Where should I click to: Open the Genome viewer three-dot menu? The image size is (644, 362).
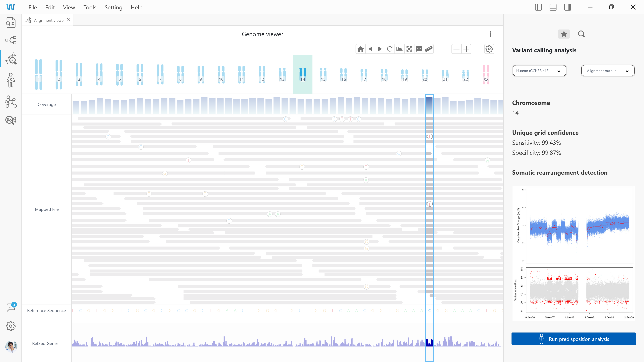(490, 34)
